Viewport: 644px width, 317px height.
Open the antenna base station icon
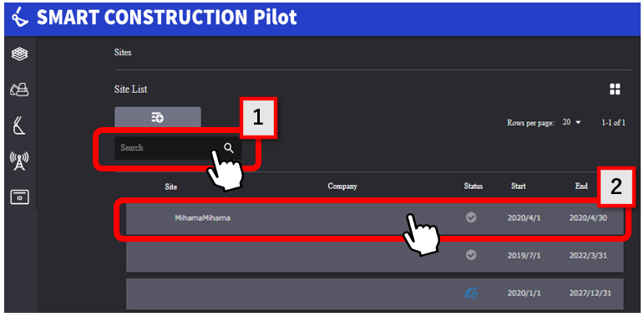click(x=19, y=161)
